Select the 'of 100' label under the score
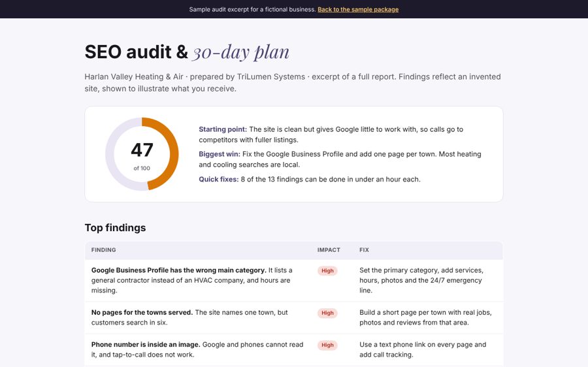 click(142, 168)
